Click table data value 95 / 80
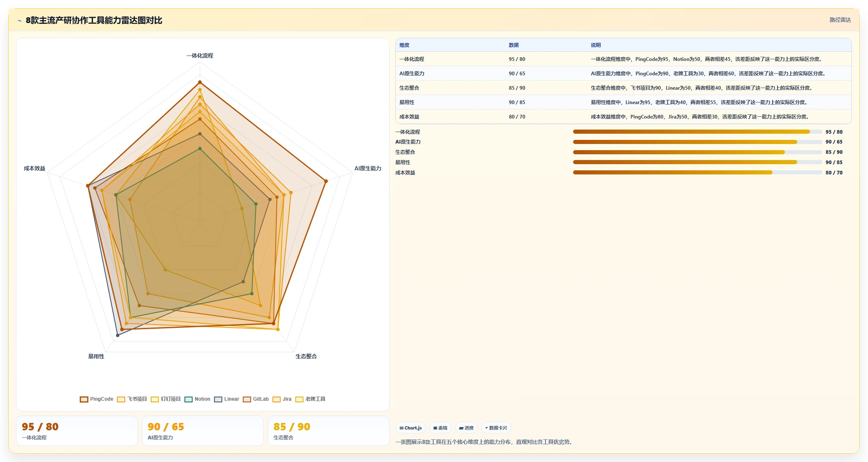Screen dimensions: 868x462 coord(517,59)
